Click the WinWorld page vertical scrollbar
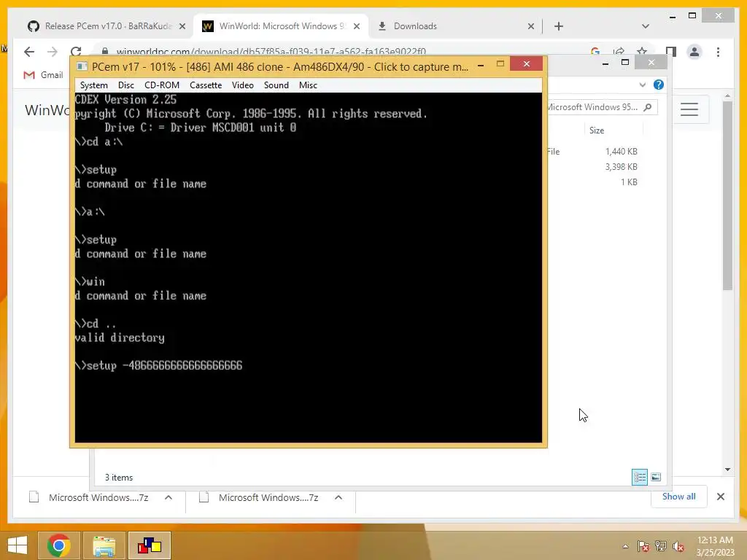 click(727, 195)
